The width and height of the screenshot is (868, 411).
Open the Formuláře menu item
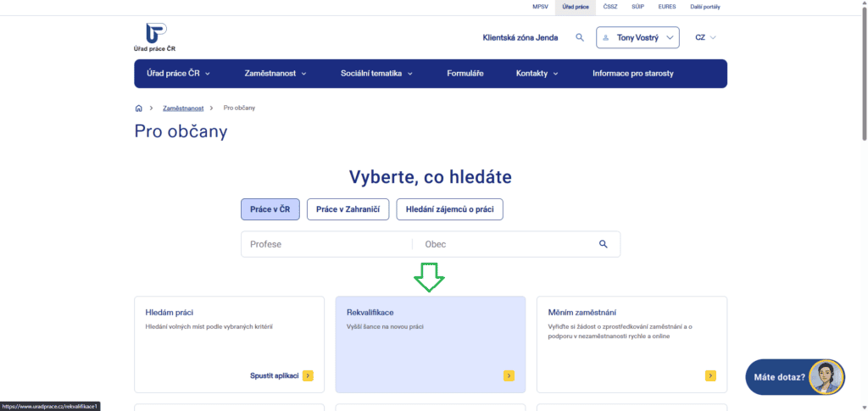coord(465,74)
